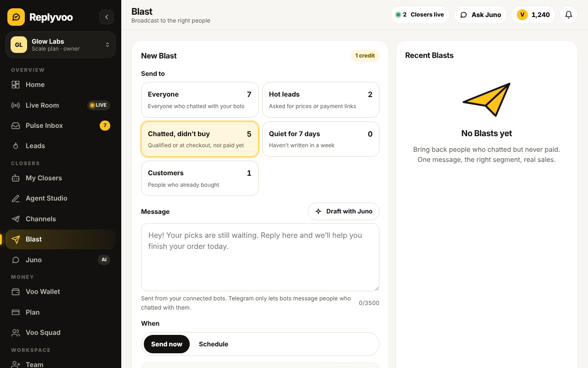Click the No Blasts yet heading
The image size is (588, 368).
[x=486, y=133]
